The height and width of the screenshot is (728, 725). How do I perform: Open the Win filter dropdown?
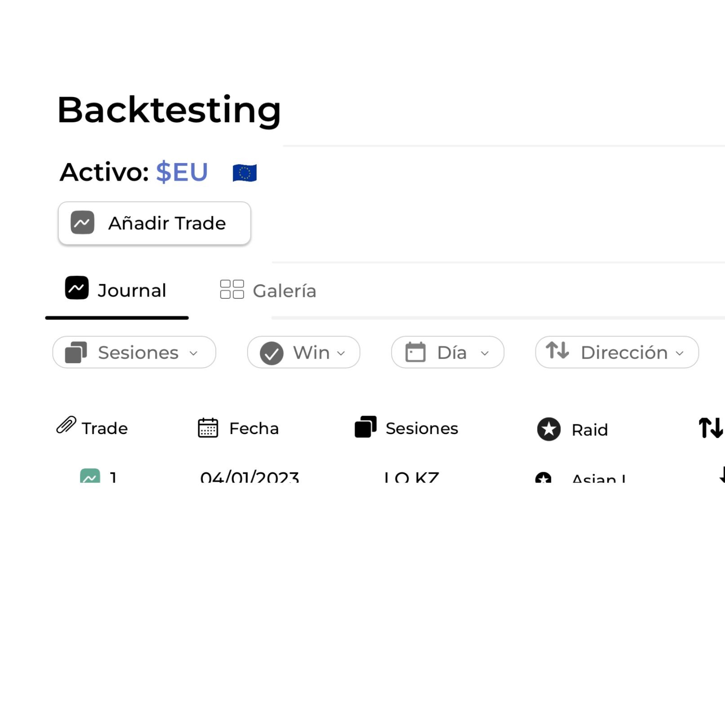[303, 352]
